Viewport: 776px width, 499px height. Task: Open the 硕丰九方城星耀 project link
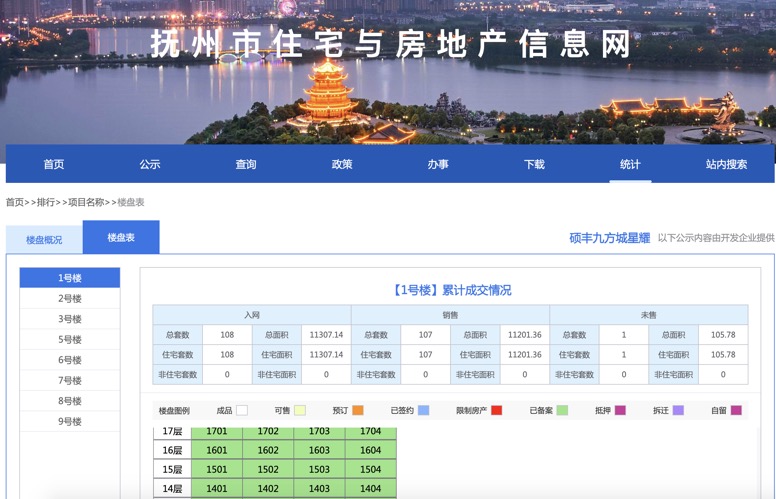point(609,238)
